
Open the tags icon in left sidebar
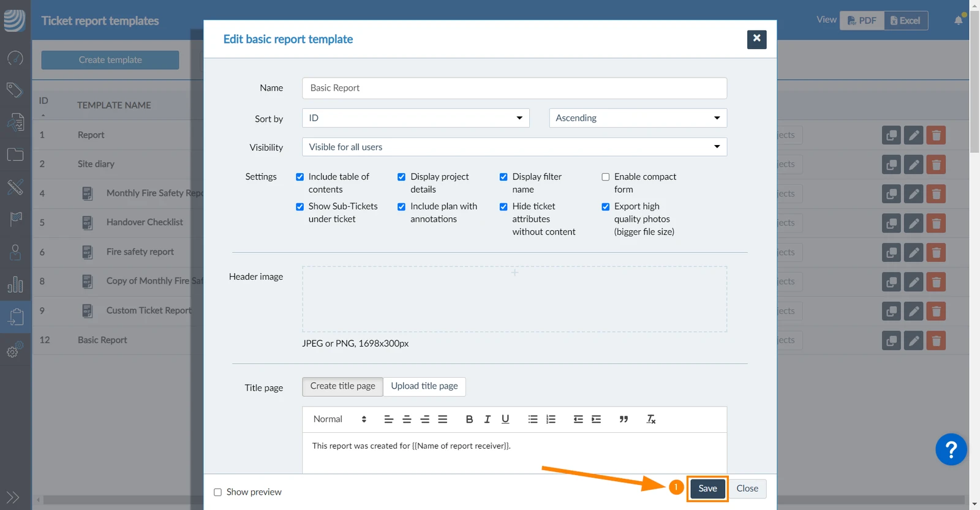click(x=15, y=90)
